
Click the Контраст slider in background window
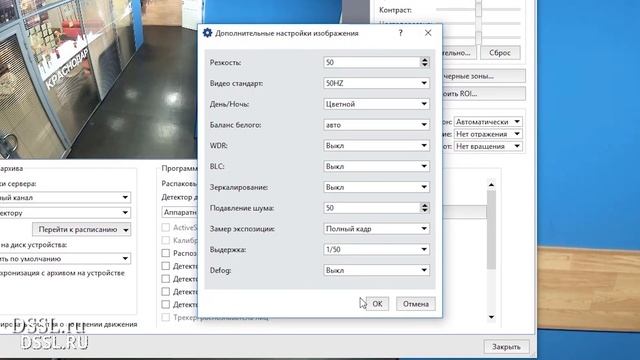[478, 9]
